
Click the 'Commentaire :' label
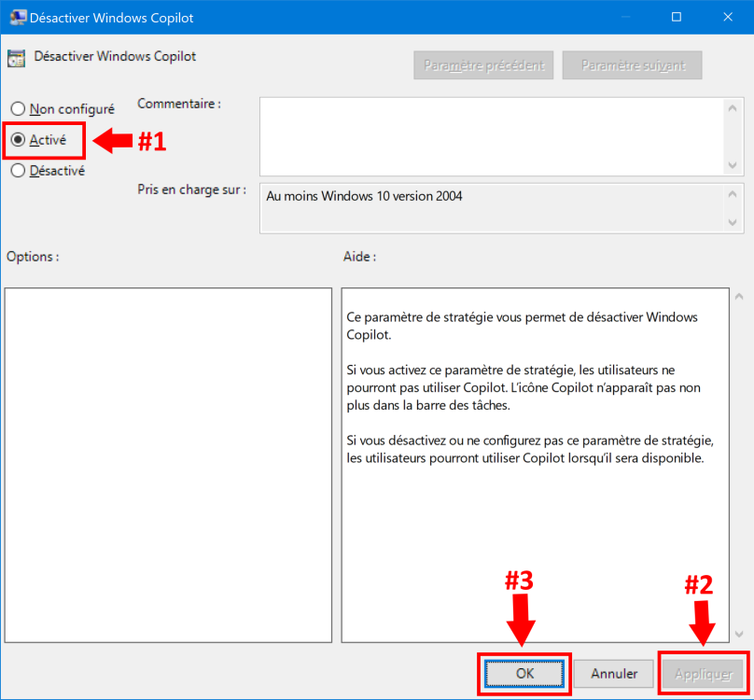[179, 104]
